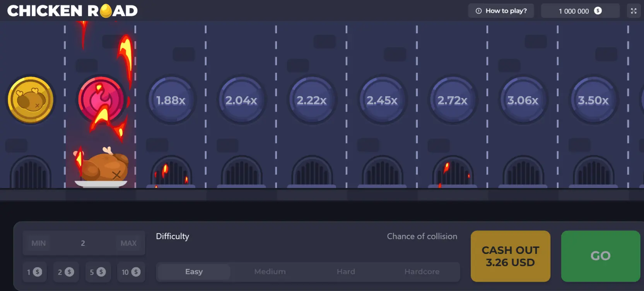Click the 2.72x multiplier coin
The height and width of the screenshot is (291, 644).
click(453, 100)
